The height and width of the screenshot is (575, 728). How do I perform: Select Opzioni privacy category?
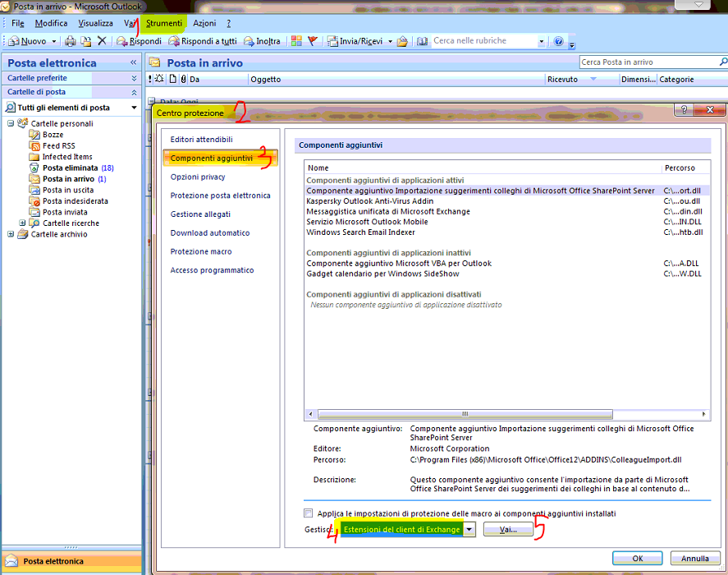pos(198,177)
